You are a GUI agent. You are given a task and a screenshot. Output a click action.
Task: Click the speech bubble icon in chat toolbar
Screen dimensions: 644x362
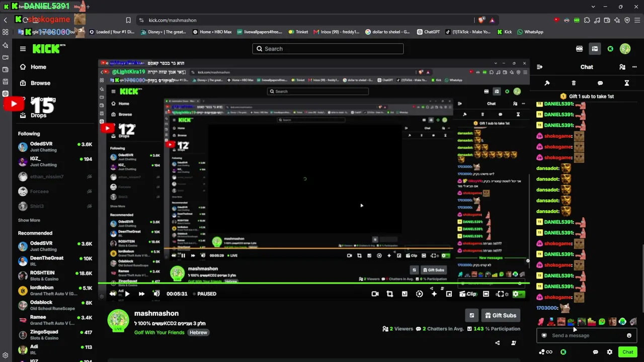point(600,83)
